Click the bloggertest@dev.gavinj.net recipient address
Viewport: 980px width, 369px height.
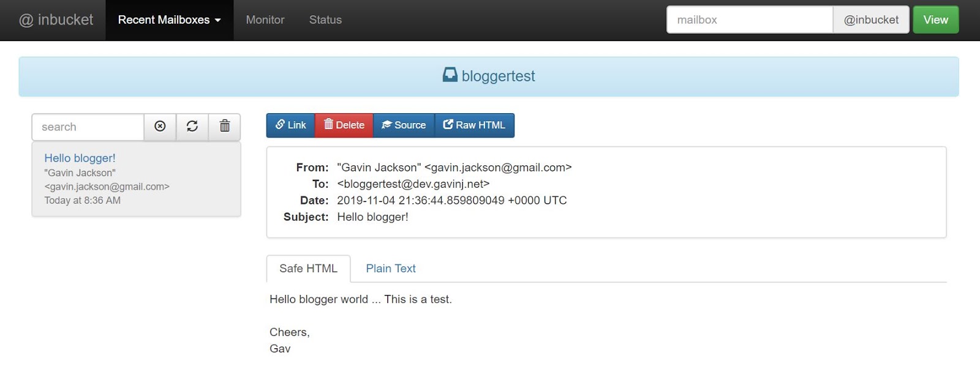click(x=413, y=184)
